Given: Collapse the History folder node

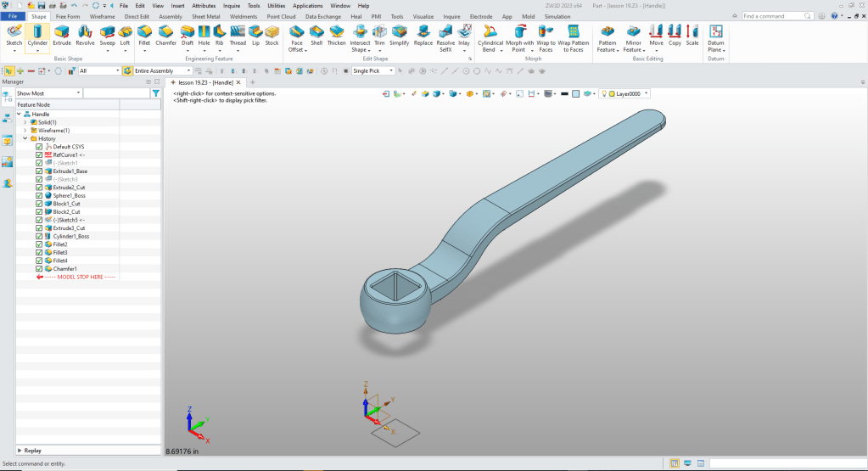Looking at the screenshot, I should [25, 138].
